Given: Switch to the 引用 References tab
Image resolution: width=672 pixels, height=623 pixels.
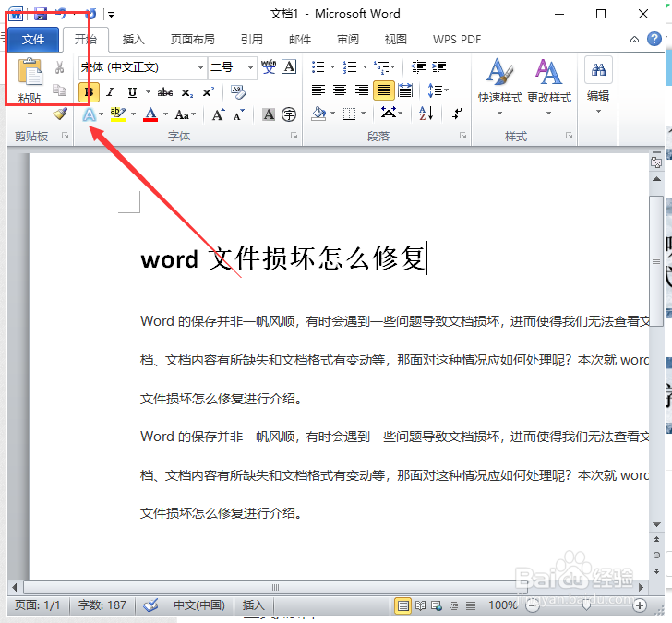Looking at the screenshot, I should tap(252, 39).
